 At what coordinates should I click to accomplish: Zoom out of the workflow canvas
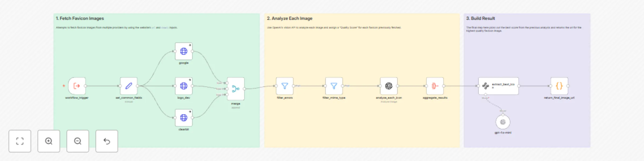pyautogui.click(x=78, y=141)
